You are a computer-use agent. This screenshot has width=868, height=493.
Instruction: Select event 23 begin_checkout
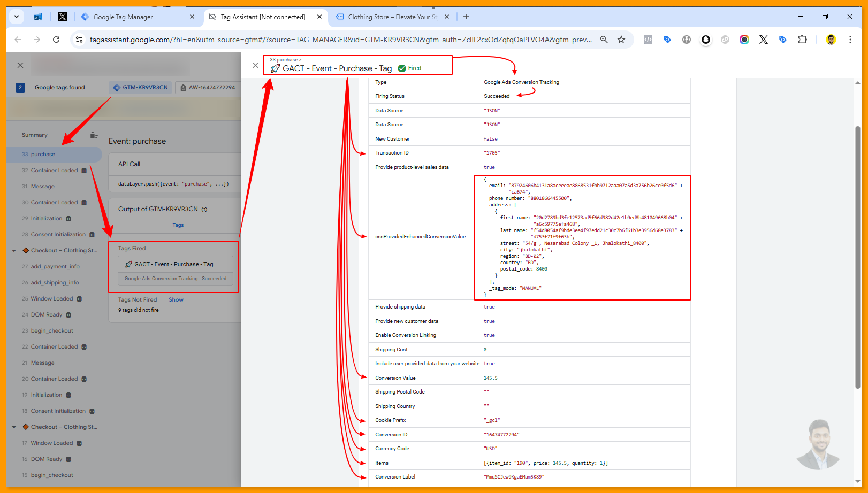tap(54, 331)
